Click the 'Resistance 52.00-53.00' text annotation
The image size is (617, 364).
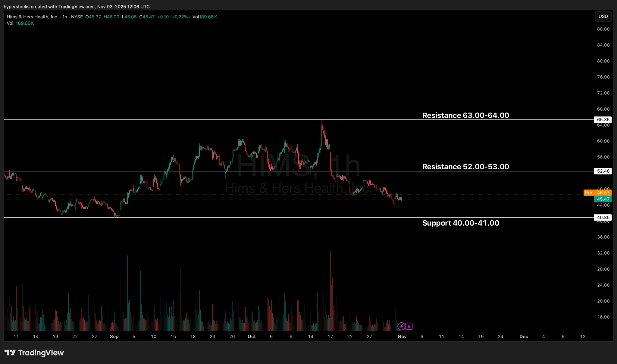coord(465,167)
